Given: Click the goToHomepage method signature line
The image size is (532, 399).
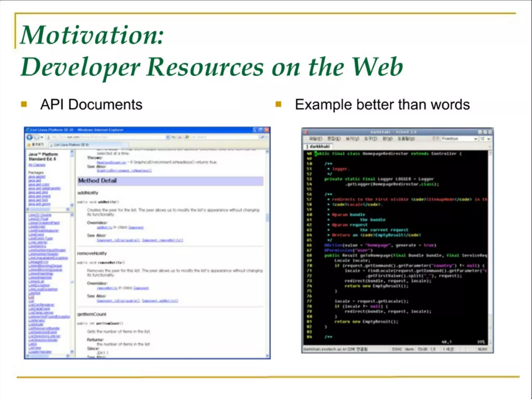Looking at the screenshot, I should (406, 255).
